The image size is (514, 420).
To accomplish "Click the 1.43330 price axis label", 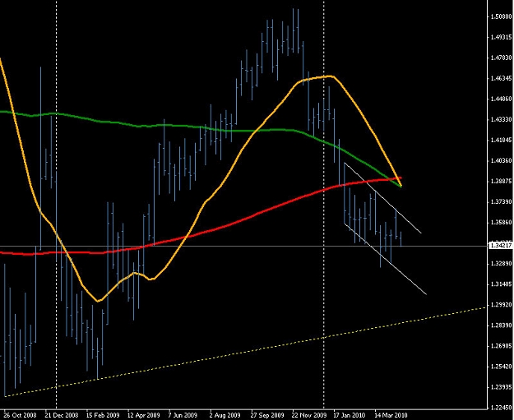I will [501, 119].
